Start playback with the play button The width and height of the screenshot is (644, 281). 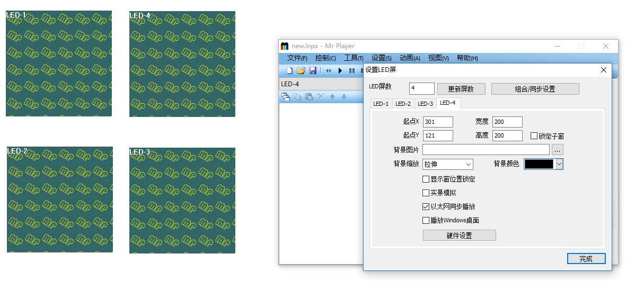click(x=340, y=70)
